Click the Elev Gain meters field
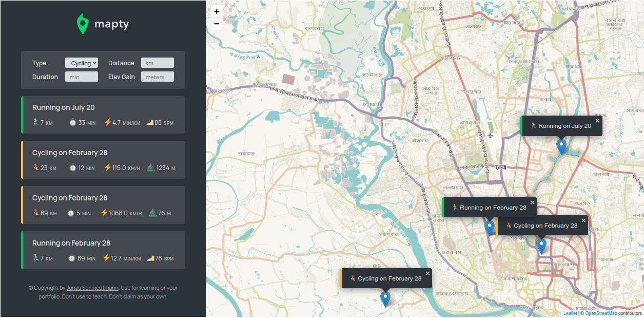644x318 pixels. point(157,77)
